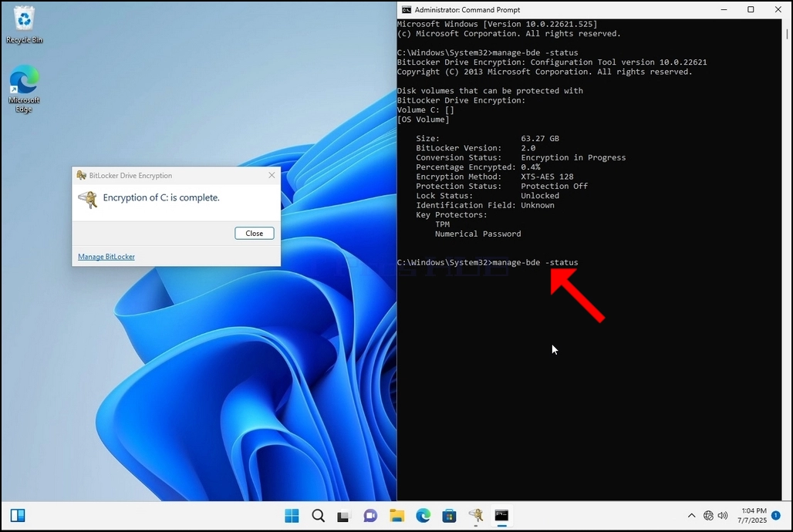Screen dimensions: 793x532
Task: Close the Administrator: Command Prompt window
Action: pos(778,9)
